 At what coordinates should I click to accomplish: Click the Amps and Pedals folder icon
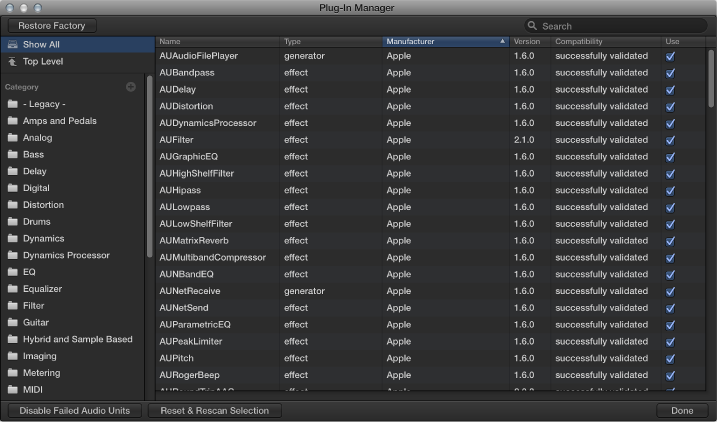tap(13, 121)
